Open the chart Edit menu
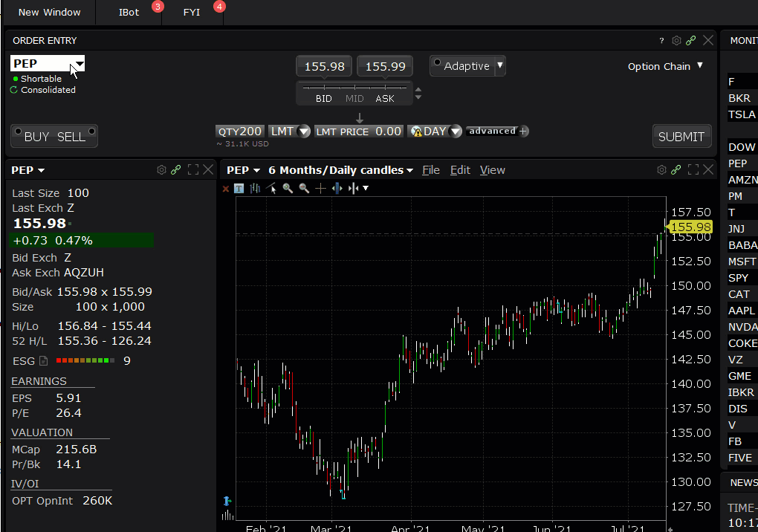This screenshot has width=758, height=532. (x=460, y=170)
